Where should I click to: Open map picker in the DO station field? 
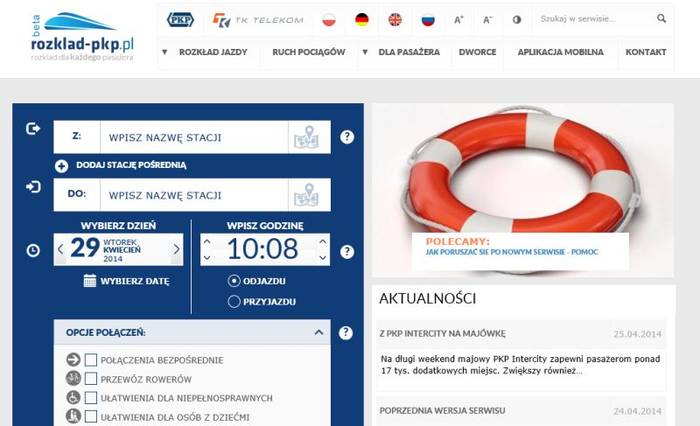[306, 195]
